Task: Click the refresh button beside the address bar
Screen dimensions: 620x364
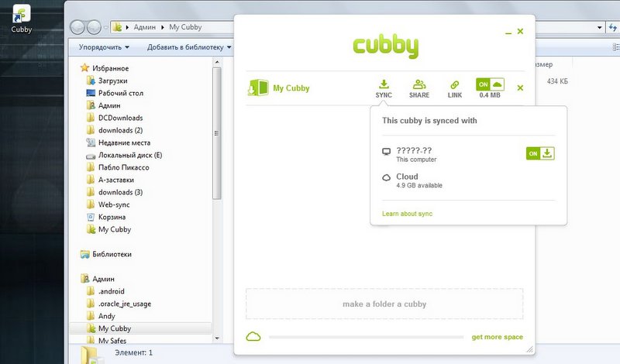Action: coord(613,27)
